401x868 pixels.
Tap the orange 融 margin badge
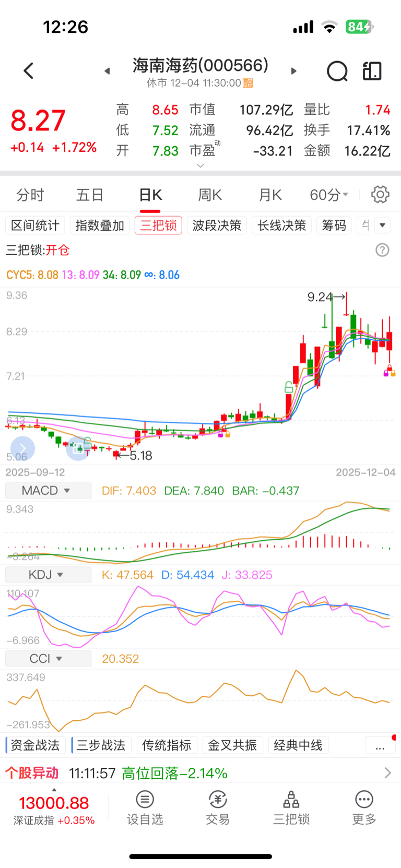[248, 83]
